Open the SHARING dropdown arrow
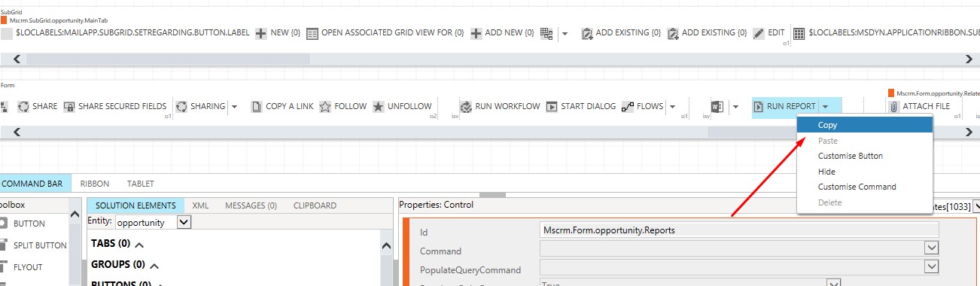Viewport: 980px width, 286px height. (x=234, y=107)
